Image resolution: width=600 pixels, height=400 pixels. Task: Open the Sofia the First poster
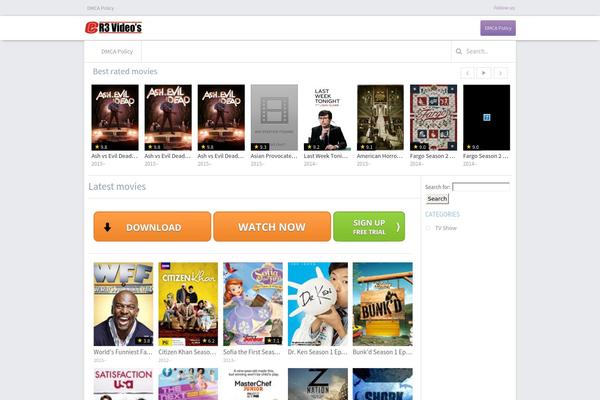[x=253, y=304]
